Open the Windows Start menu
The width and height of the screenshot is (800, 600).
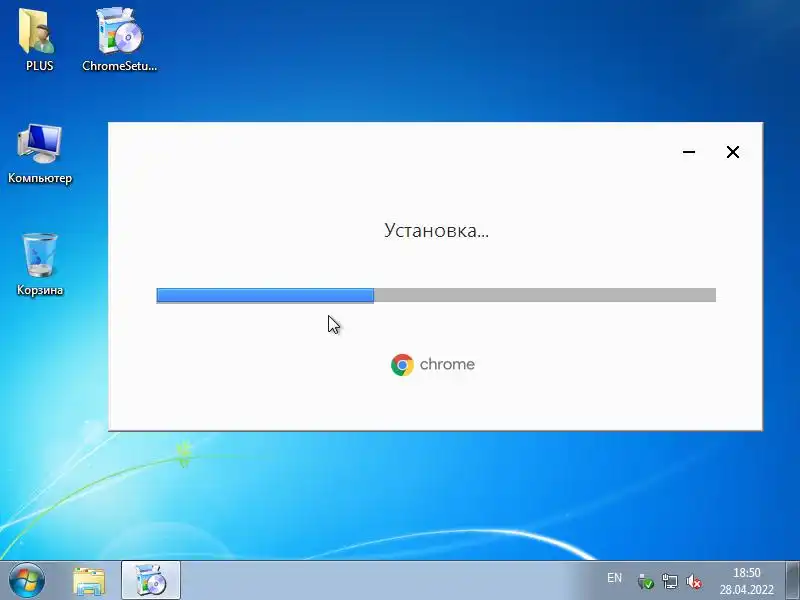coord(27,580)
